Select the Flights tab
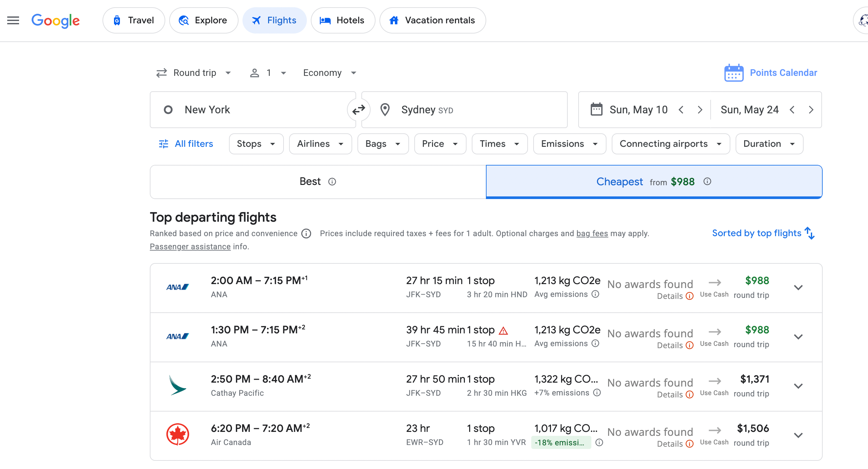The image size is (868, 469). (274, 21)
